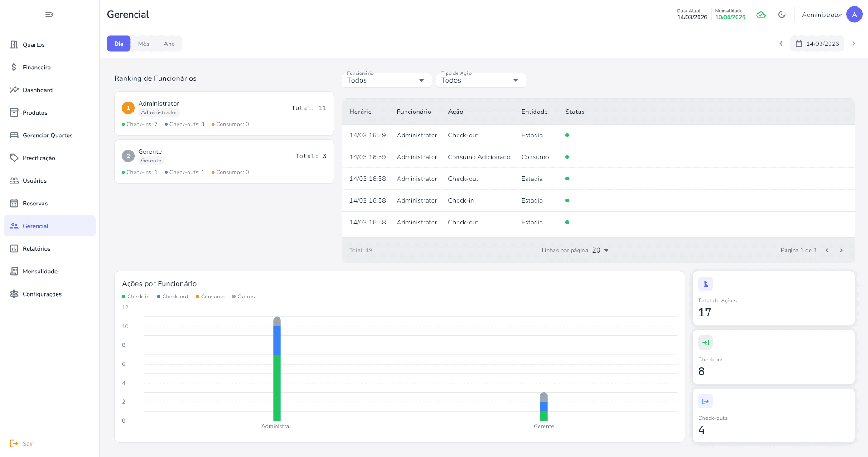Open Quartos from the sidebar
Viewport: 868px width, 457px height.
tap(34, 45)
